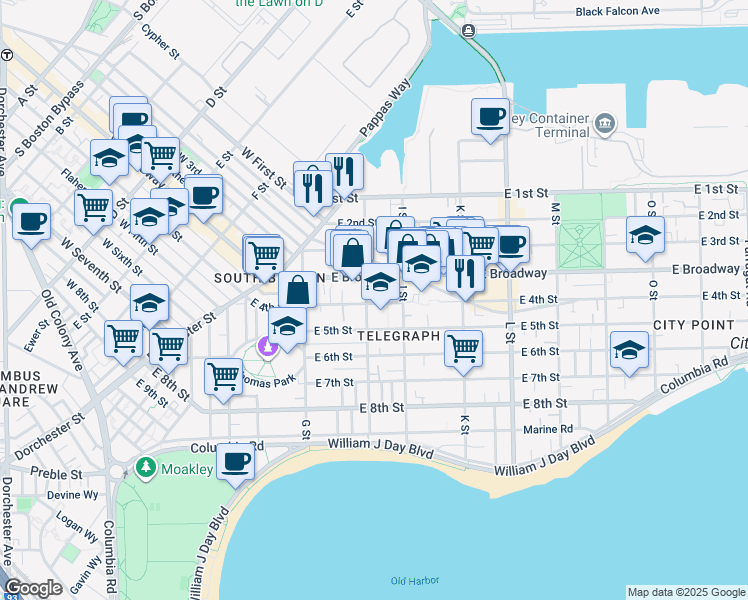Click the shopping bag marker on E 4th St
The width and height of the screenshot is (748, 600).
click(x=298, y=291)
